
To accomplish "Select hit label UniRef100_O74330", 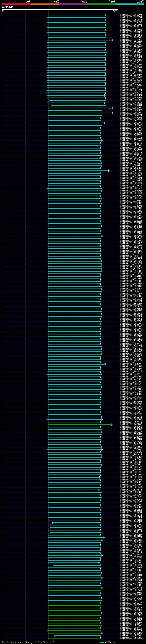I will [131, 156].
